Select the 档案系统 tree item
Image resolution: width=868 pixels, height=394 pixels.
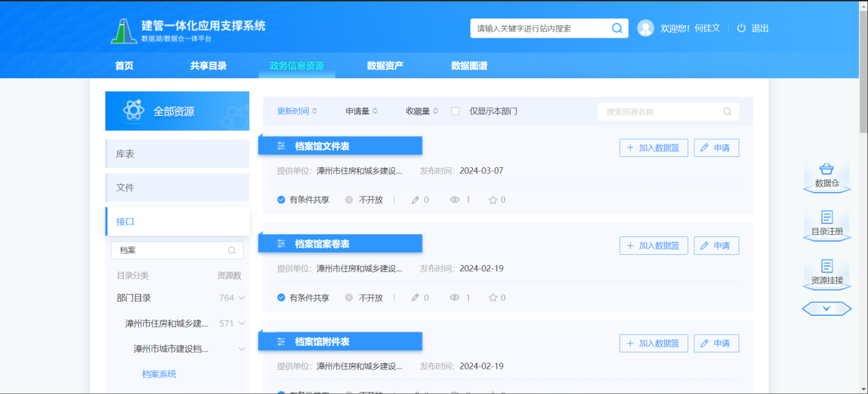point(159,374)
